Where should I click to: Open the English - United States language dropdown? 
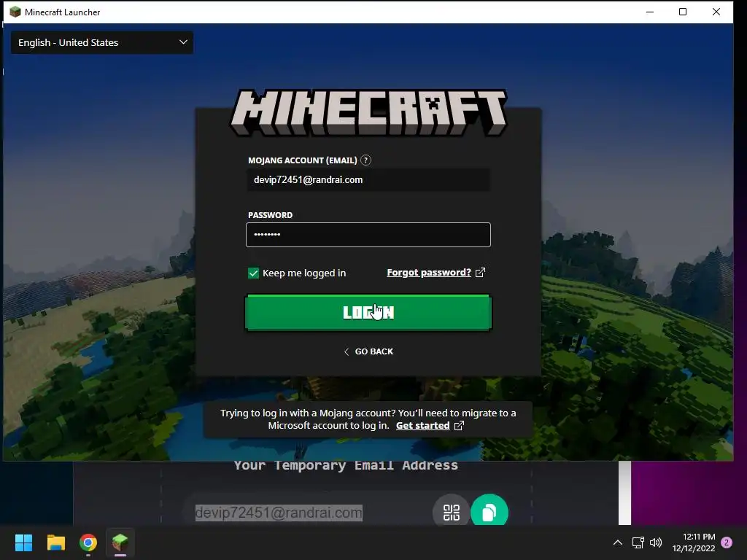102,42
